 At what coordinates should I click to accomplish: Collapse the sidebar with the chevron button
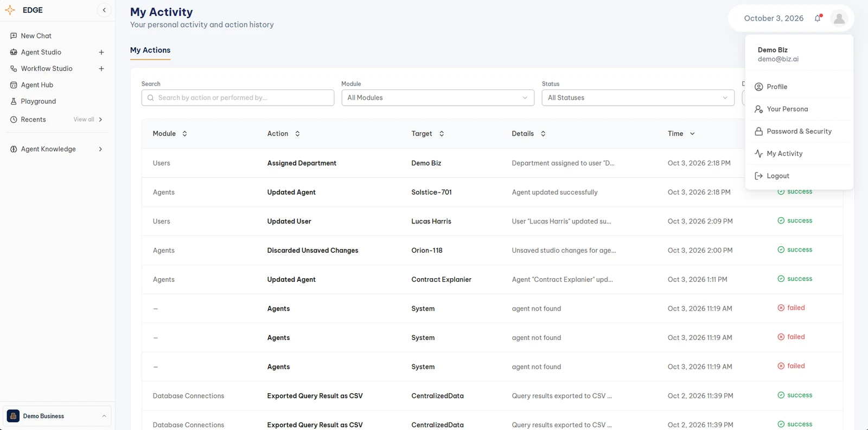[104, 10]
